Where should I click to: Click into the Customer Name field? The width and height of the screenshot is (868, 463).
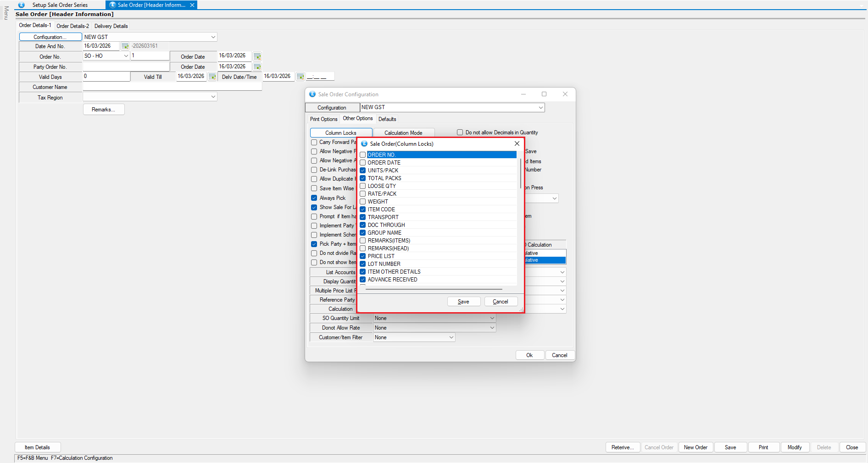pyautogui.click(x=172, y=87)
